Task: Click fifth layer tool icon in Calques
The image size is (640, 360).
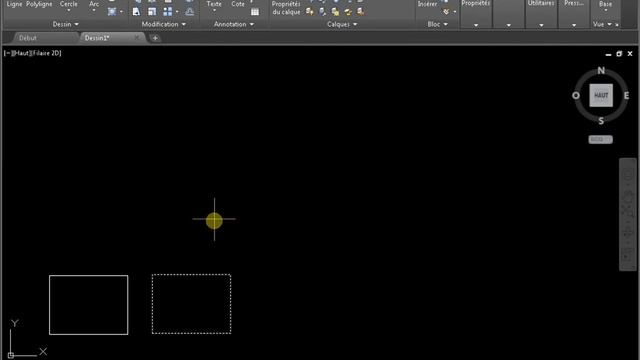Action: pyautogui.click(x=360, y=12)
